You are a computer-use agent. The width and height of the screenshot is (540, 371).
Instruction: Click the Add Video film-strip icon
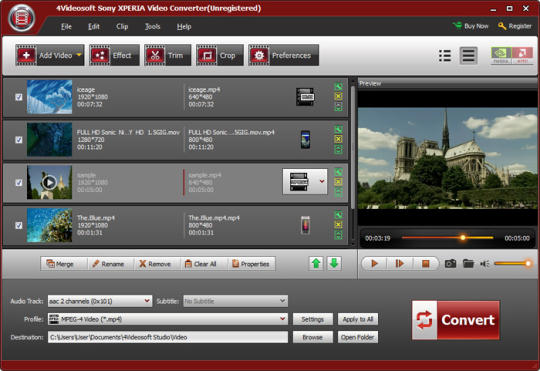26,55
